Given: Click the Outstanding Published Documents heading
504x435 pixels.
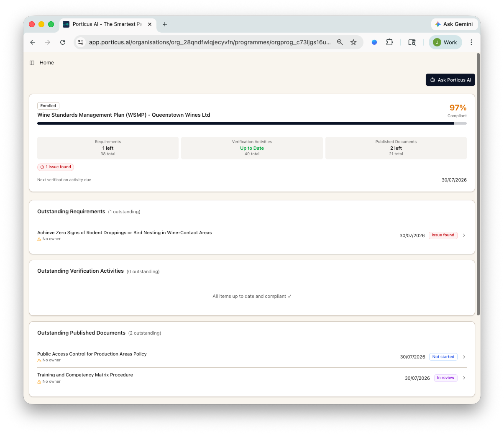Looking at the screenshot, I should (81, 333).
